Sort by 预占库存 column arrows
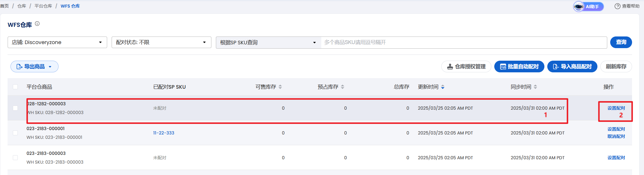Image resolution: width=644 pixels, height=175 pixels. 343,87
